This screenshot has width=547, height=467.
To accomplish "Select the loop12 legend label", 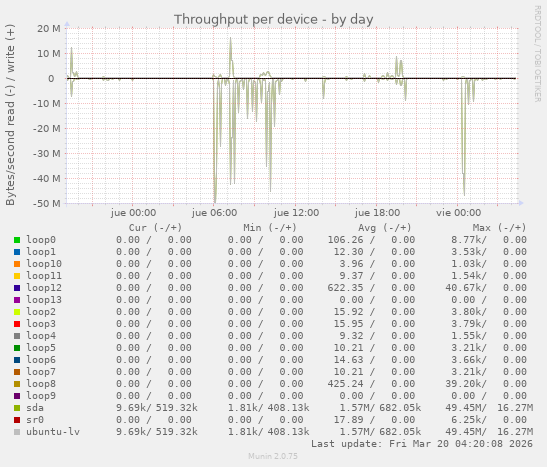I will [44, 288].
